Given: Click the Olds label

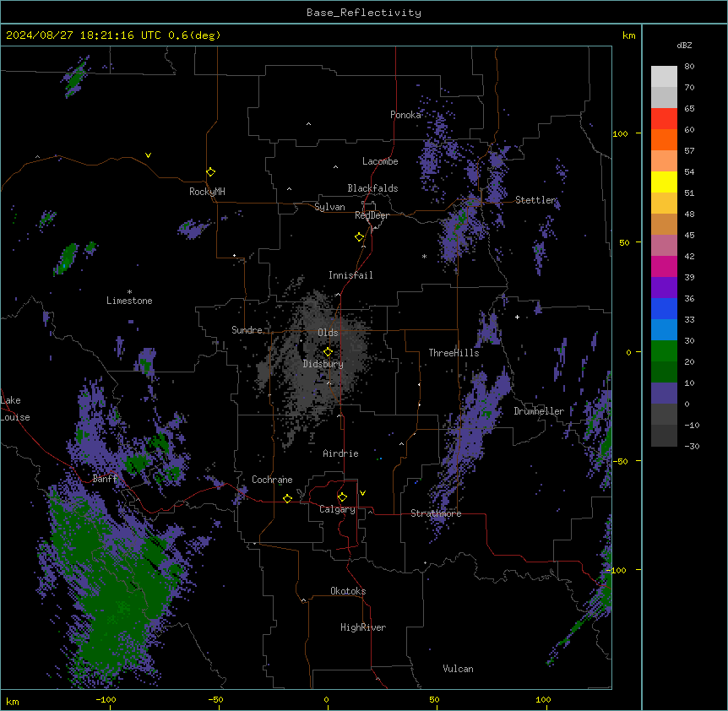Looking at the screenshot, I should click(x=328, y=333).
